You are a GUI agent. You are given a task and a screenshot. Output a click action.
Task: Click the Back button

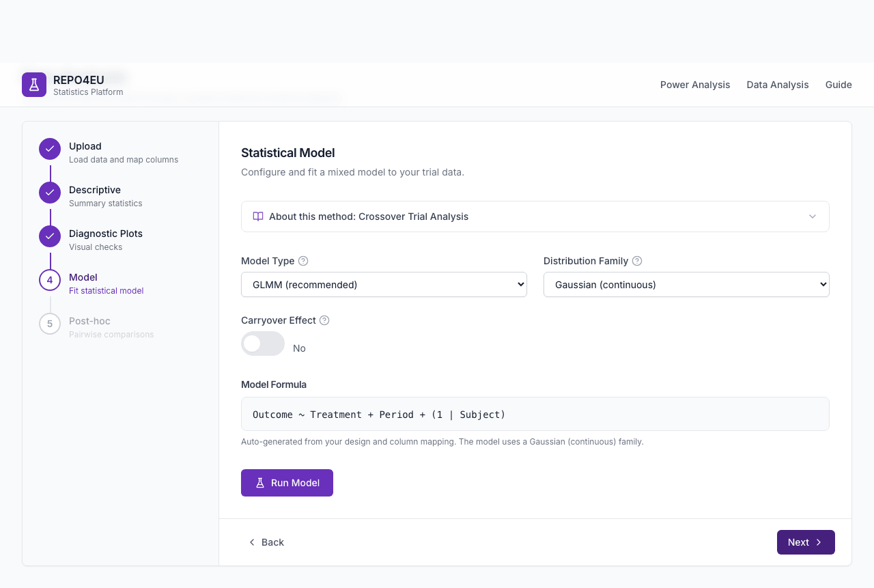pos(266,542)
